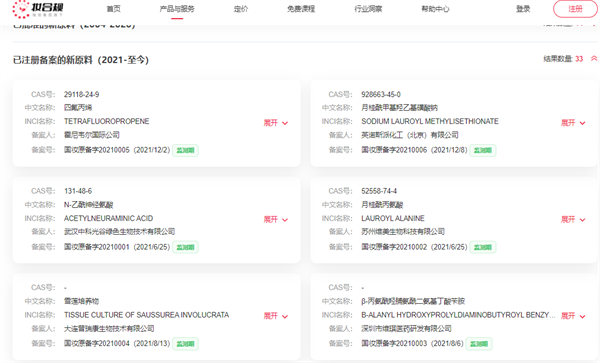Click the green tag beside 国妆原备字20210003

479,344
